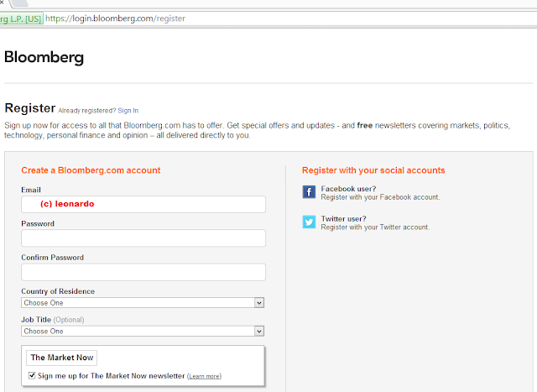Viewport: 537px width, 392px height.
Task: Click 'Register with your social accounts' heading
Action: [x=373, y=170]
